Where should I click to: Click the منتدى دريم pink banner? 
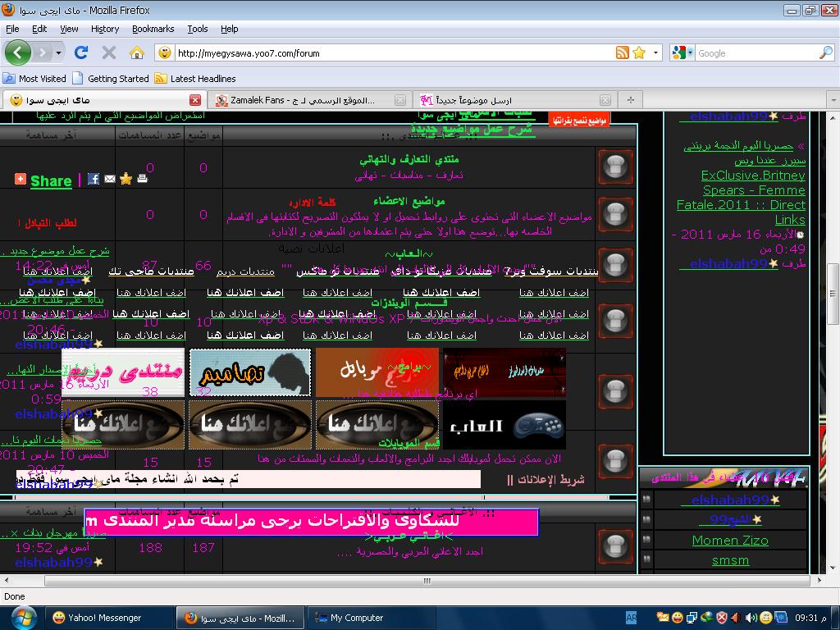point(123,372)
